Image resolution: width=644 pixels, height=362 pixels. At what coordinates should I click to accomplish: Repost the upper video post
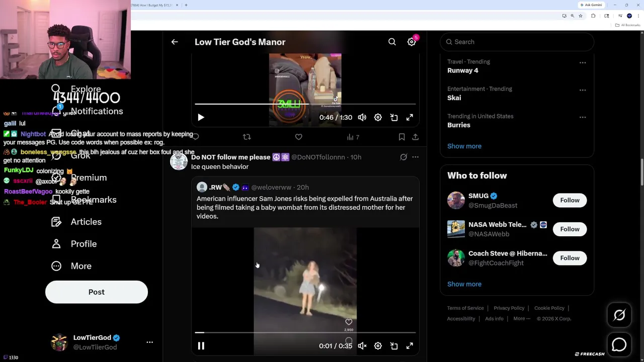click(247, 137)
